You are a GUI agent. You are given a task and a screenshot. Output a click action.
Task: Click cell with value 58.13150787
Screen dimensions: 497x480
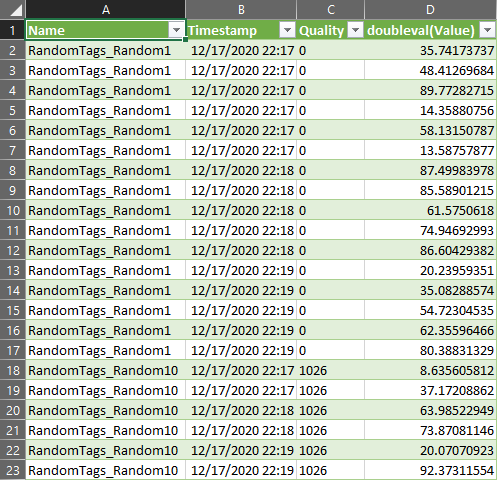[430, 130]
